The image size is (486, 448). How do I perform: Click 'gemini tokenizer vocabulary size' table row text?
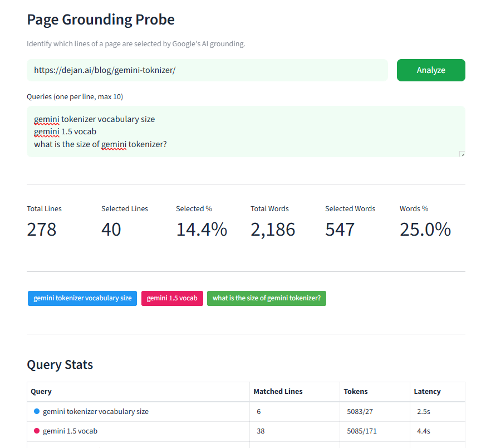[x=96, y=412]
